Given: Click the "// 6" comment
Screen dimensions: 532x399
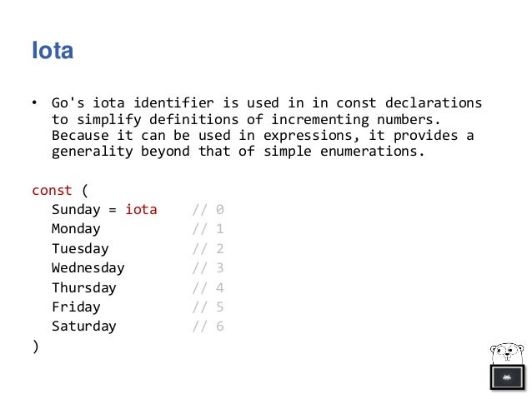Looking at the screenshot, I should click(208, 327).
